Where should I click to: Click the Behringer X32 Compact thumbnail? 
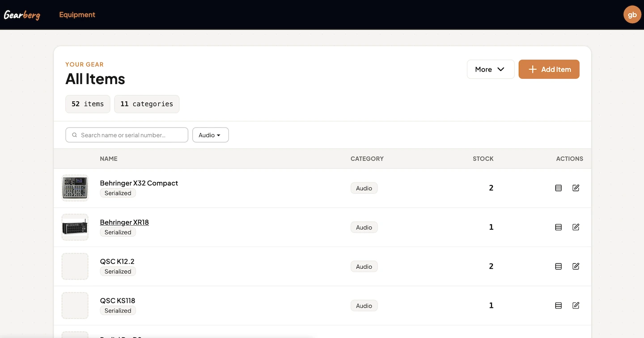click(x=75, y=188)
